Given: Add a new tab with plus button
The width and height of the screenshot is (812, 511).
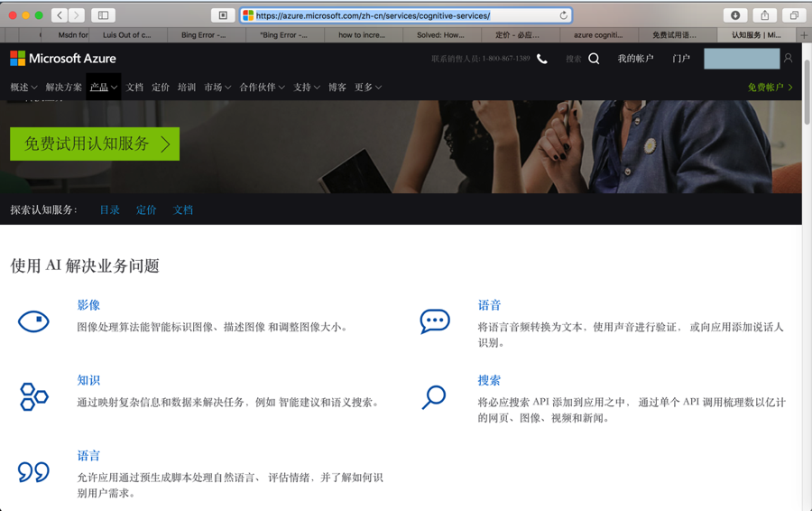Looking at the screenshot, I should point(804,35).
